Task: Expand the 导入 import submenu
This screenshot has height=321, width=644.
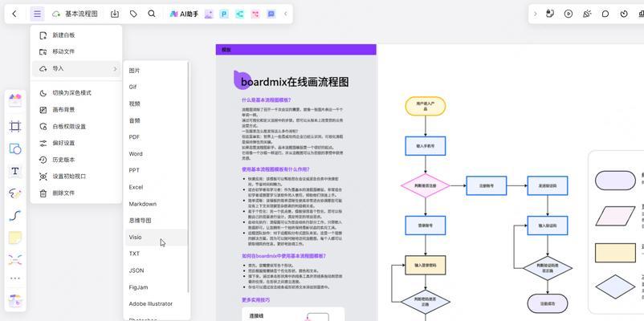Action: coord(76,68)
